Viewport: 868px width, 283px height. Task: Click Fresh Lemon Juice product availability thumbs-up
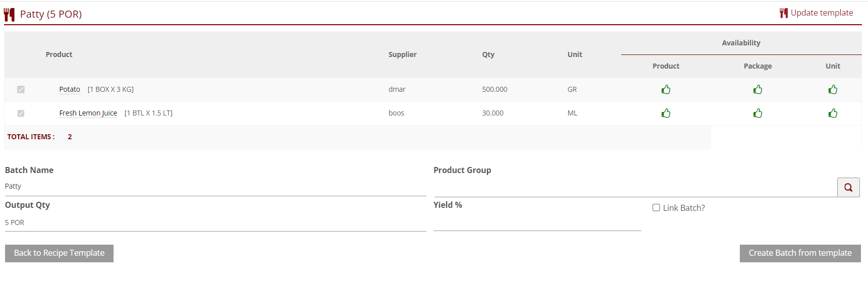pos(666,113)
